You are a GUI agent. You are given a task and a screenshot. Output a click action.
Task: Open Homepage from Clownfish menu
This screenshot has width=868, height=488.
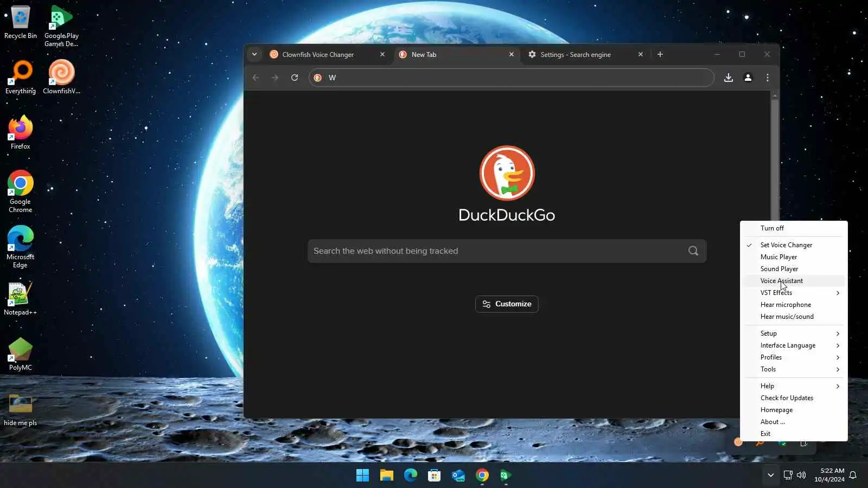pyautogui.click(x=794, y=410)
